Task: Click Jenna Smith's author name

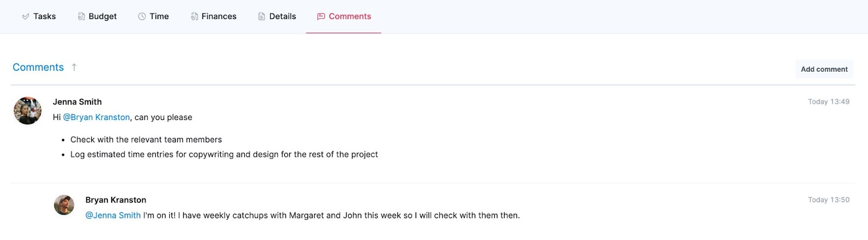Action: click(x=77, y=102)
